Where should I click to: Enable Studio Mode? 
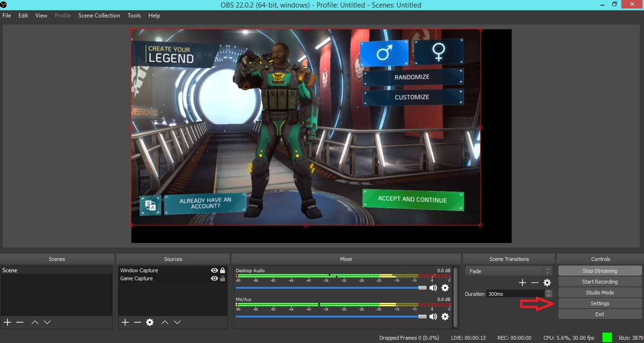coord(600,293)
